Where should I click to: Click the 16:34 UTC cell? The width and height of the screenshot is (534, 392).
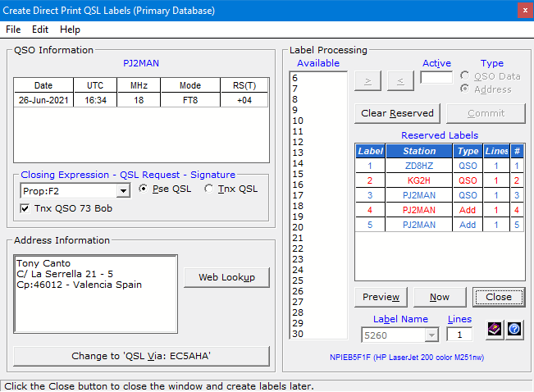95,100
